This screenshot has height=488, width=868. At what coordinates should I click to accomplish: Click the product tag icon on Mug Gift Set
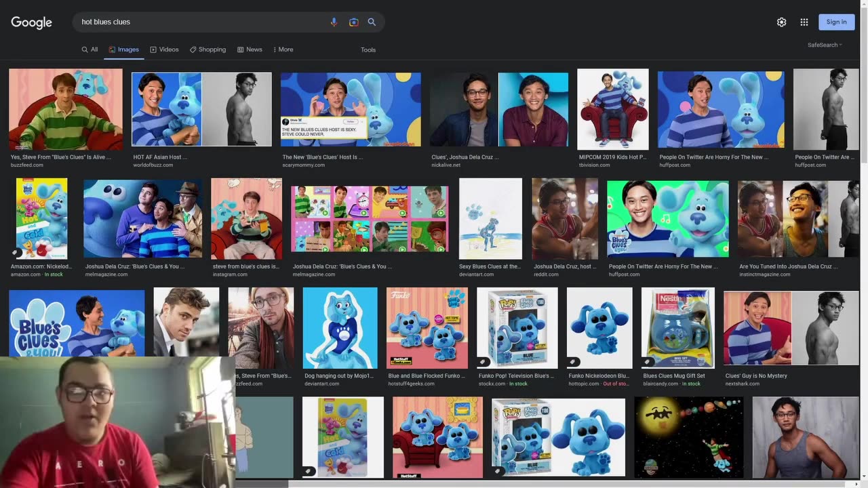[648, 362]
